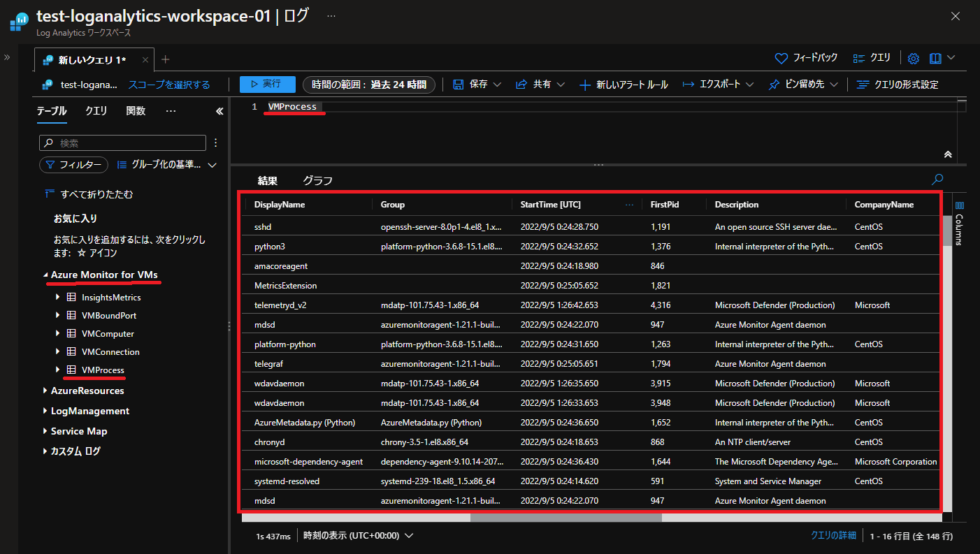Click collapse-all icon in tables panel
The image size is (980, 554).
pos(50,194)
